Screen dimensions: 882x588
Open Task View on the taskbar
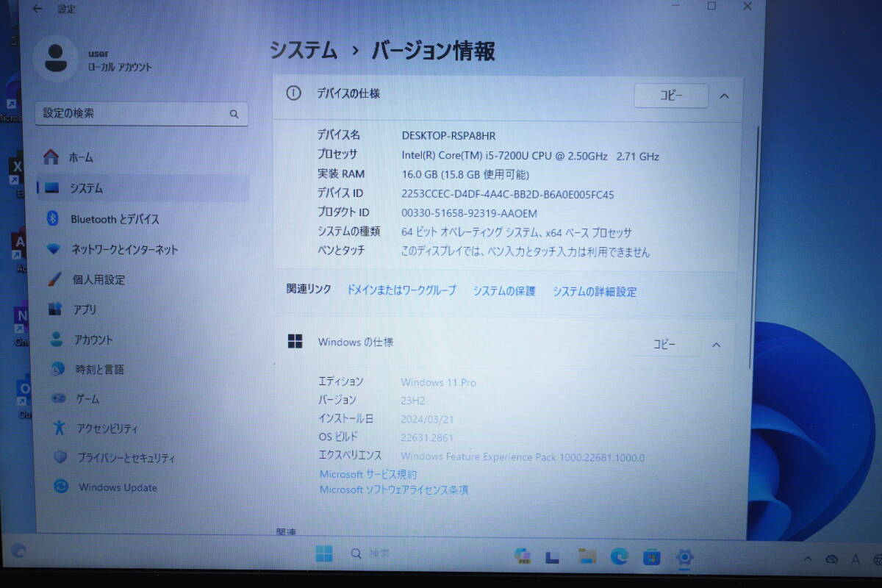point(553,557)
